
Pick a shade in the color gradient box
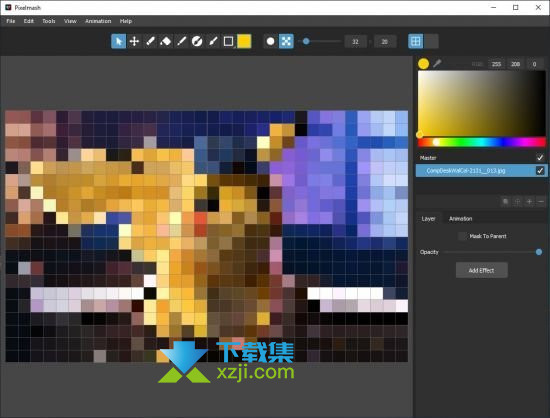[x=482, y=103]
